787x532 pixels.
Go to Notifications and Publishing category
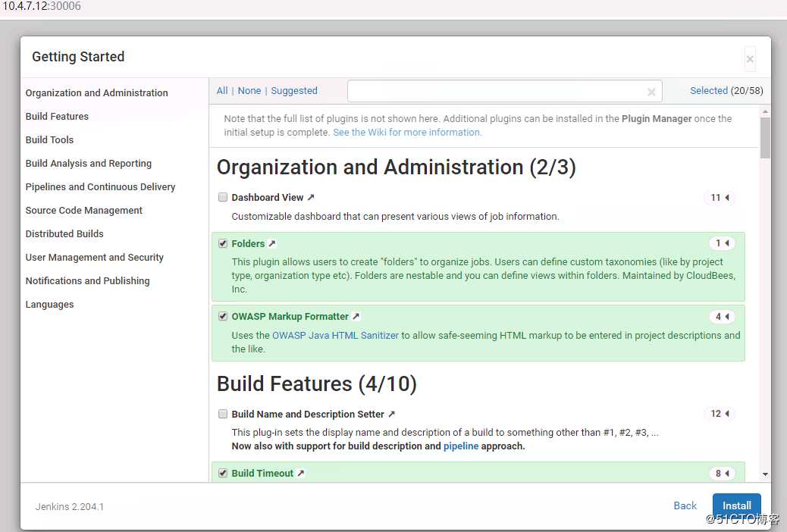click(x=87, y=281)
